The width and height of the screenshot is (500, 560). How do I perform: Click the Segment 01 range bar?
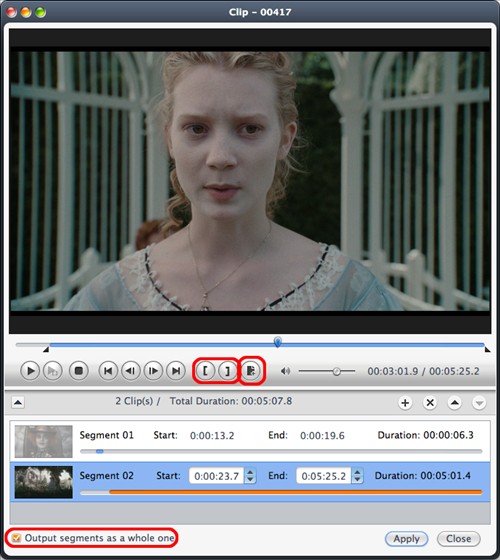281,451
